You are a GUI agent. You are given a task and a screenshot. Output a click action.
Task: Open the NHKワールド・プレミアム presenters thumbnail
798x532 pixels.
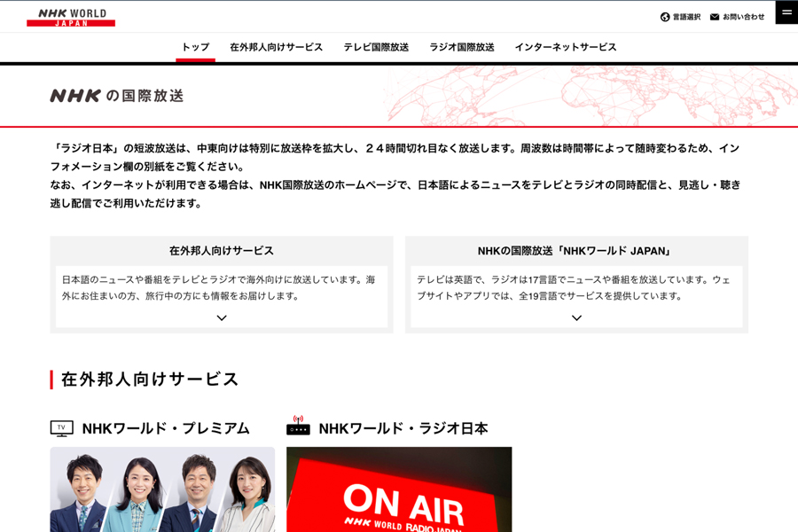162,489
